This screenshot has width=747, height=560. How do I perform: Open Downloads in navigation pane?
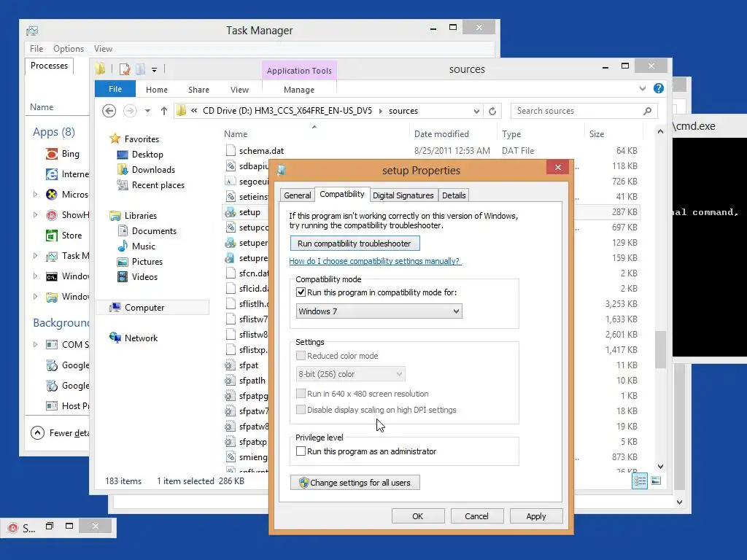tap(153, 169)
